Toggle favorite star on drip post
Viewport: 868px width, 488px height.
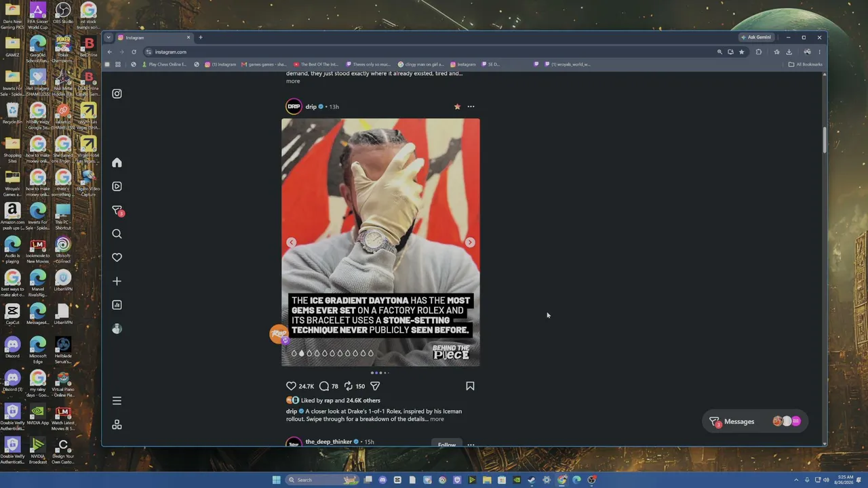[x=457, y=106]
